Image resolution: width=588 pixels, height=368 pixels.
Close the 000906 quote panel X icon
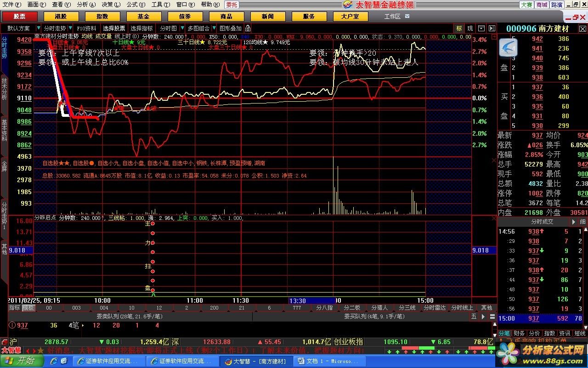click(x=582, y=29)
